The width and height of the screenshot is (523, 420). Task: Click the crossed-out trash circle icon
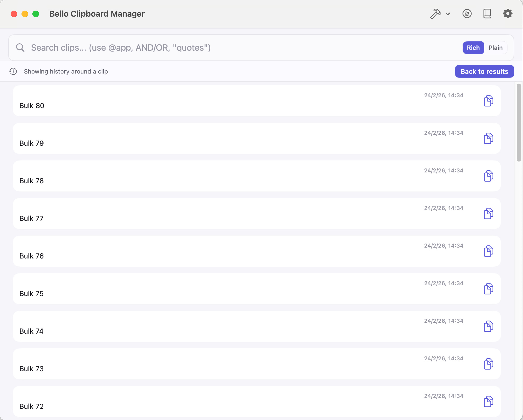tap(467, 14)
